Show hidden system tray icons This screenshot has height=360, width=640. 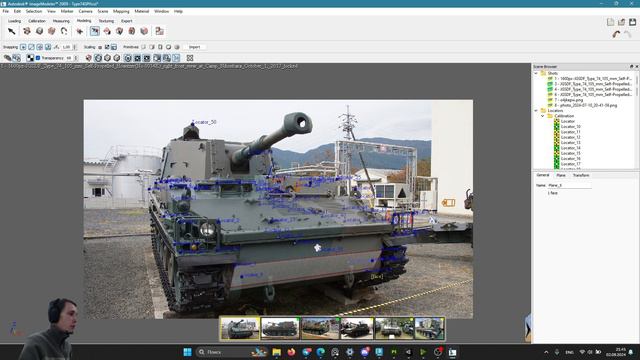[546, 352]
